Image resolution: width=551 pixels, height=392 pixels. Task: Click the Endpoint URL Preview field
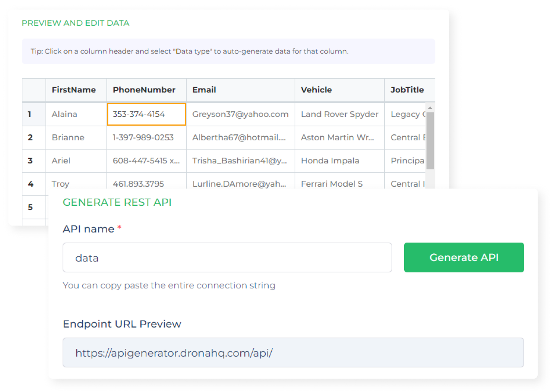(x=293, y=352)
